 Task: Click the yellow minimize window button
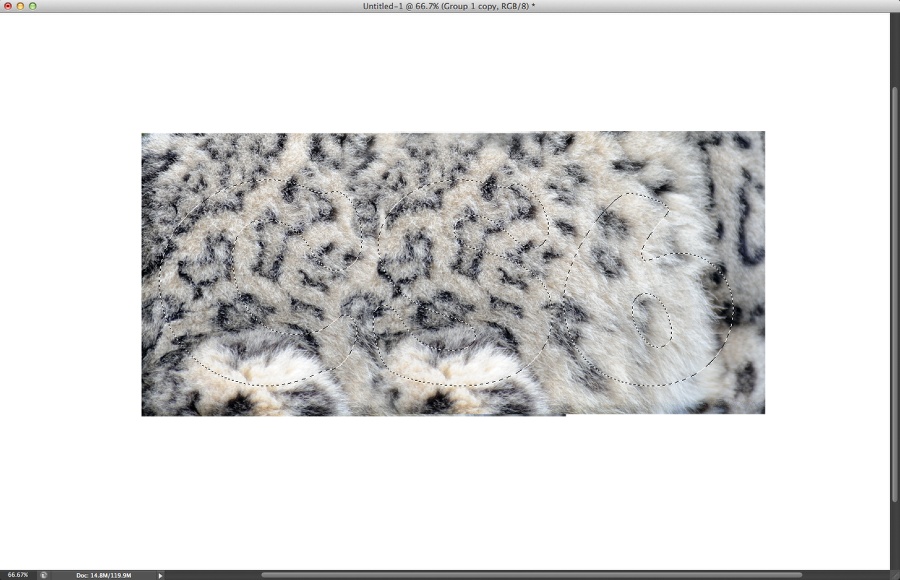(19, 6)
